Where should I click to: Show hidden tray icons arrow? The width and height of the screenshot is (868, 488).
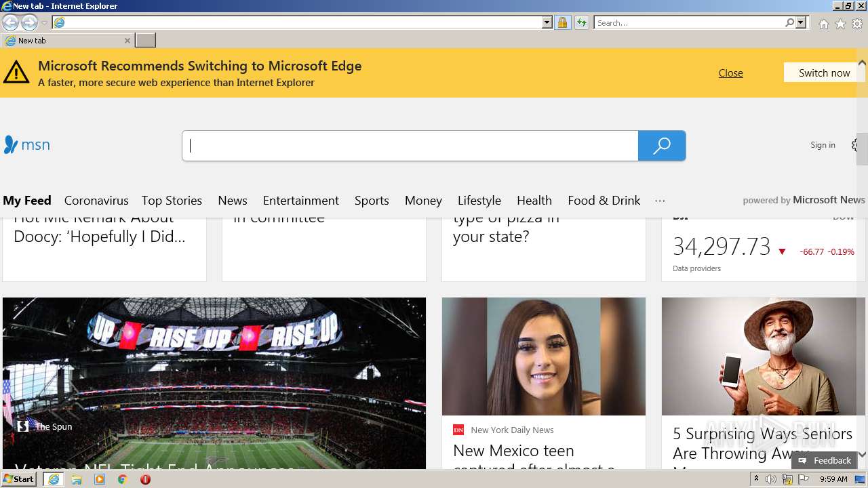[756, 479]
